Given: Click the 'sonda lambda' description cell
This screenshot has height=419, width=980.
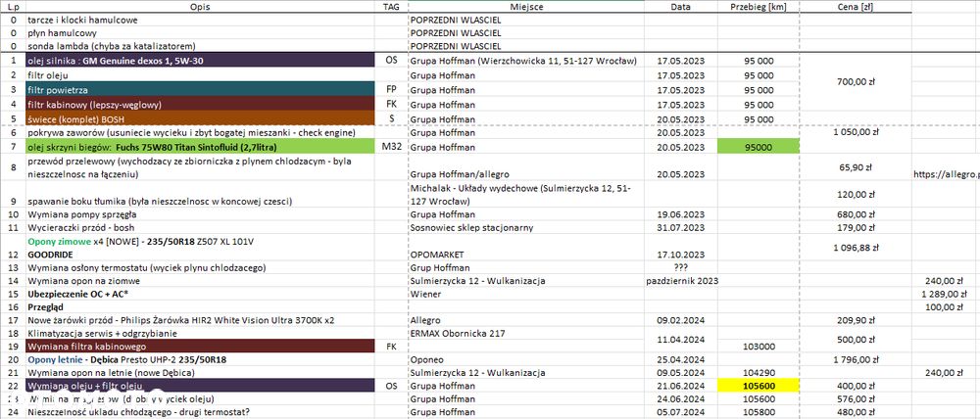Looking at the screenshot, I should point(200,46).
